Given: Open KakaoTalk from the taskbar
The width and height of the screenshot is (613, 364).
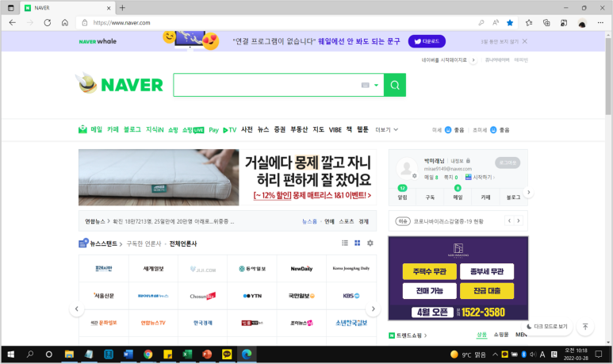Looking at the screenshot, I should pos(227,354).
